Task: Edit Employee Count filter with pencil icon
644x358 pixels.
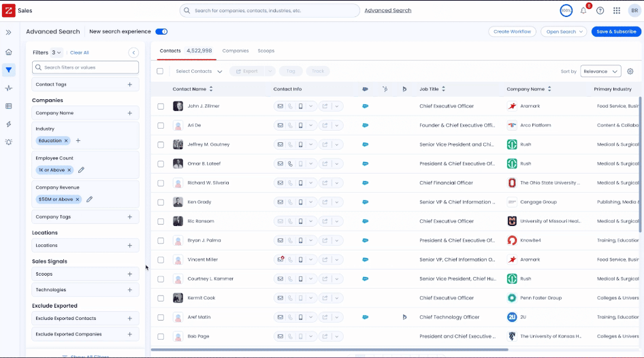Action: point(81,170)
